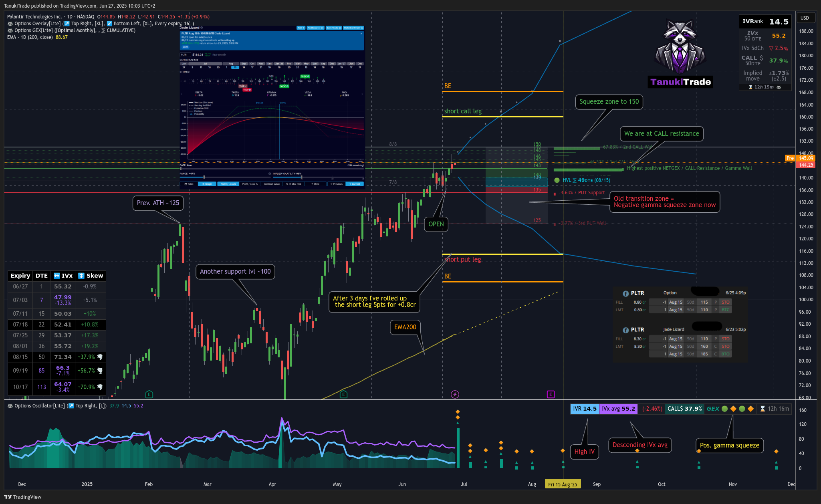Viewport: 821px width, 504px height.
Task: Open the USD currency selector
Action: [805, 18]
